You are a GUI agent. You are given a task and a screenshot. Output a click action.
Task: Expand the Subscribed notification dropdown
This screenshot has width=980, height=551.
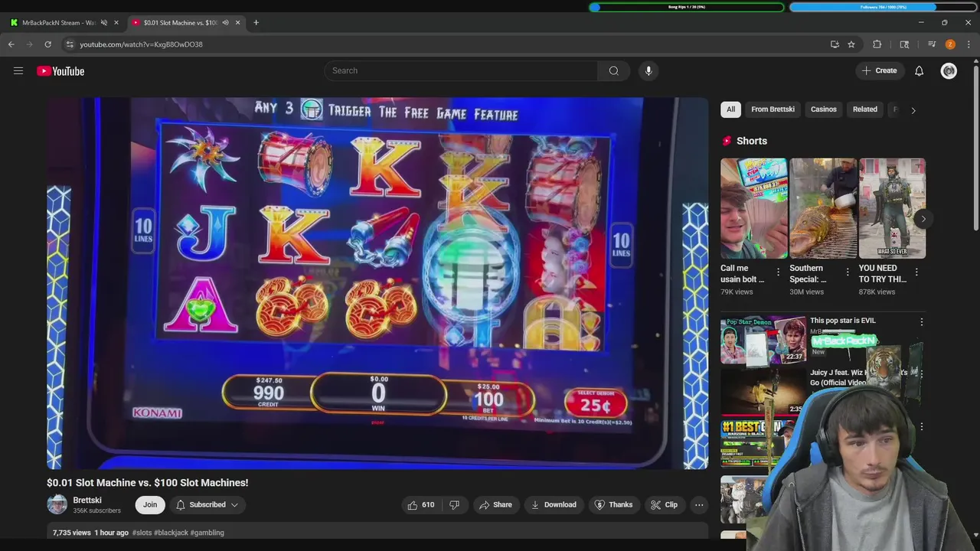pos(207,504)
